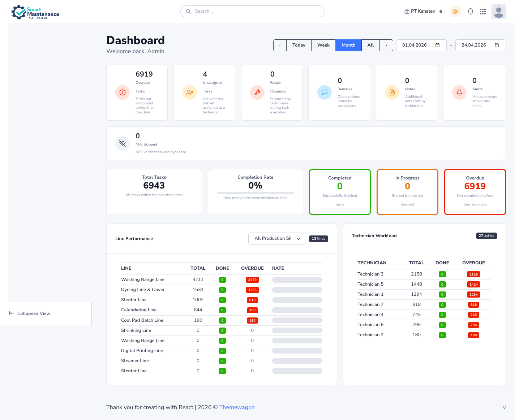The width and height of the screenshot is (515, 420).
Task: Click into the Search field
Action: click(x=252, y=12)
